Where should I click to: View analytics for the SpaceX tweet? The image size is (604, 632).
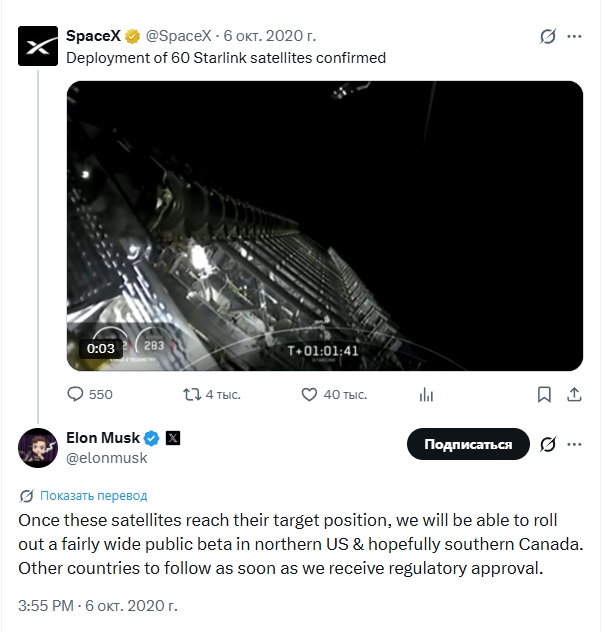(426, 395)
